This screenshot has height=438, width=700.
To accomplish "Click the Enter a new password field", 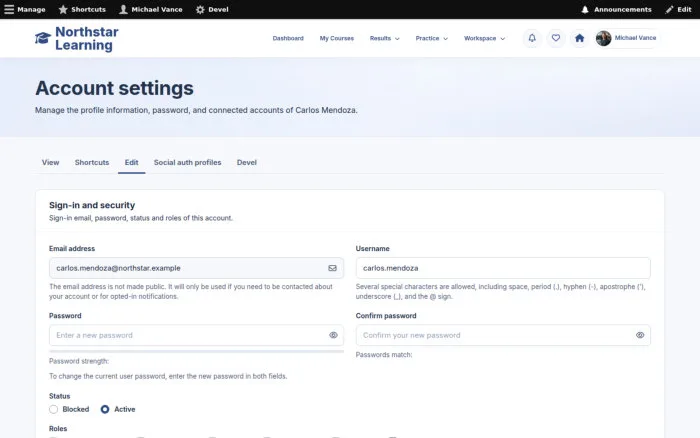I will 196,335.
